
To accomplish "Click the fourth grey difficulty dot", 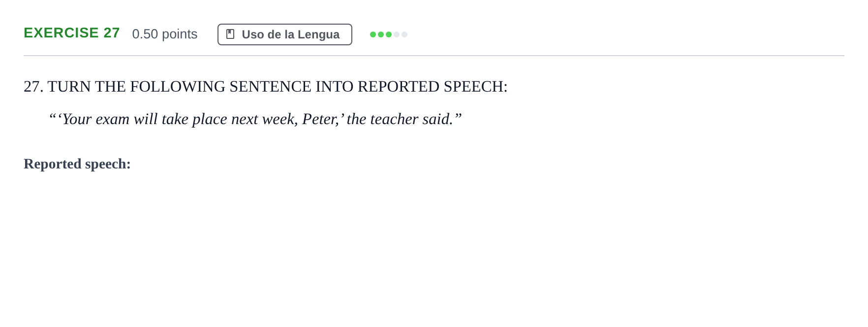I will [397, 34].
